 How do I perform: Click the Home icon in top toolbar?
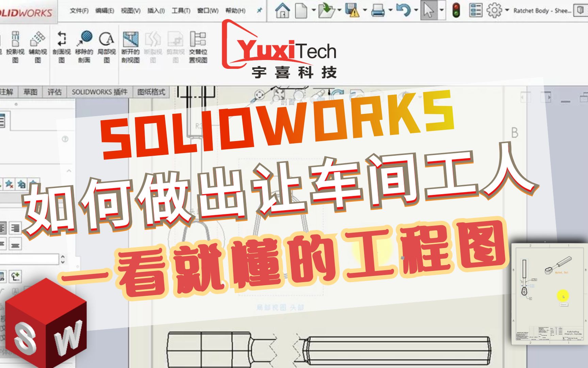pos(282,10)
